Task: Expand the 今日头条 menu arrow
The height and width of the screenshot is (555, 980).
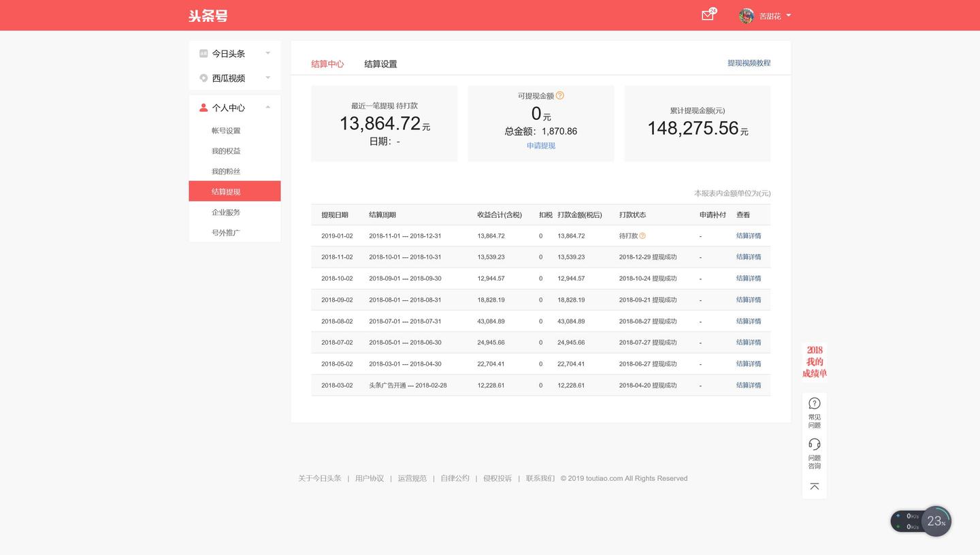Action: 267,53
